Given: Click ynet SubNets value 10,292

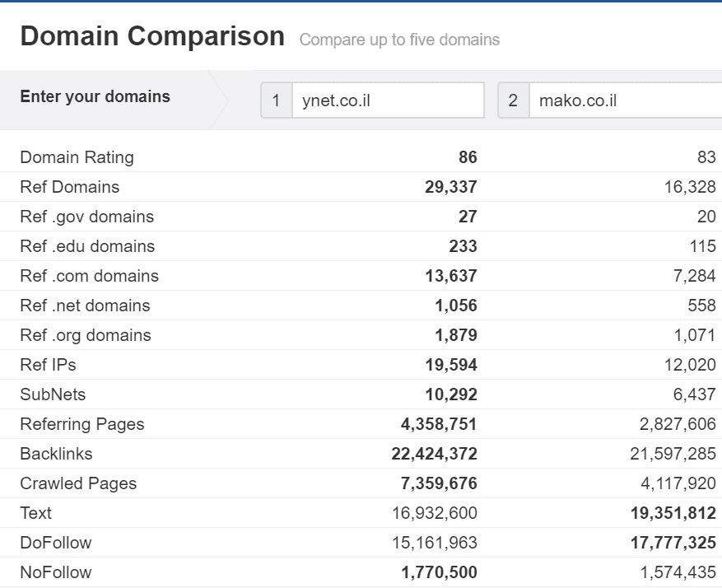Looking at the screenshot, I should click(451, 394).
